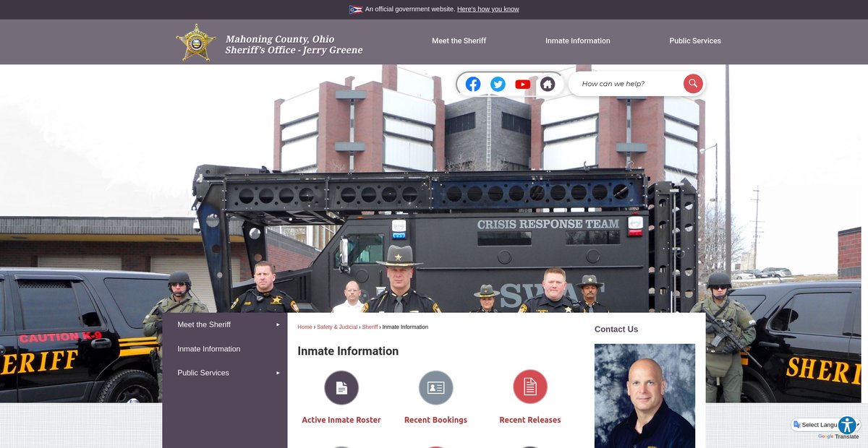Expand the sidebar Public Services arrow

click(x=278, y=373)
